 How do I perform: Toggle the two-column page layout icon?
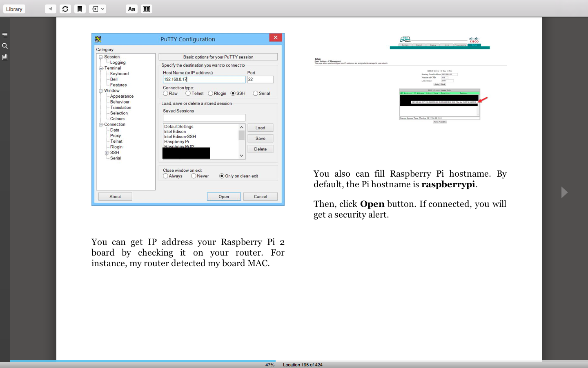pyautogui.click(x=146, y=9)
